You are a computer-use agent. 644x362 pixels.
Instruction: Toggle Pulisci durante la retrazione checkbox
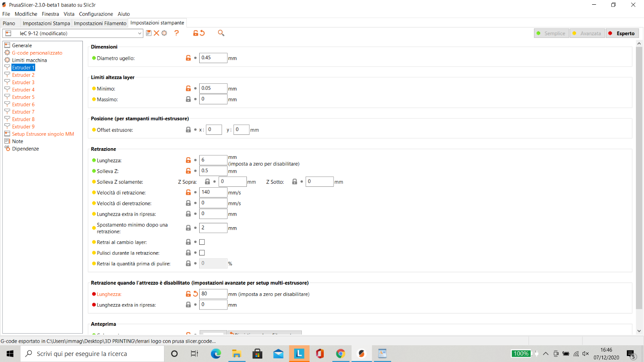coord(202,253)
